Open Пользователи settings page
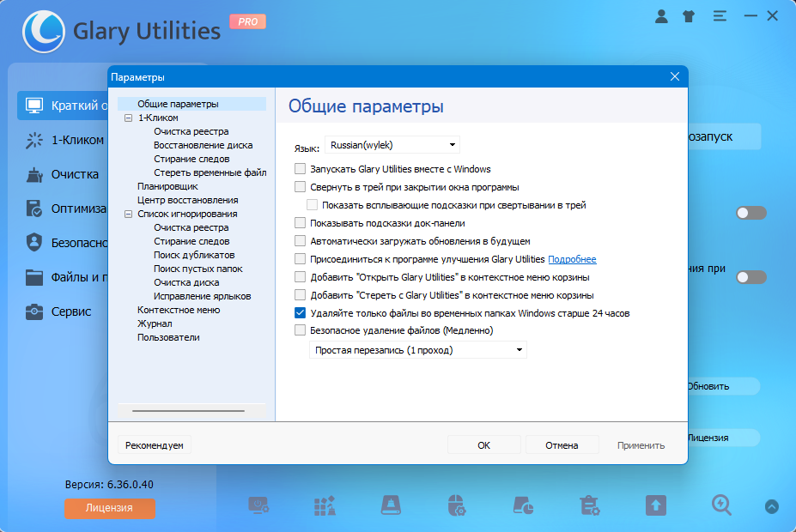 click(168, 336)
